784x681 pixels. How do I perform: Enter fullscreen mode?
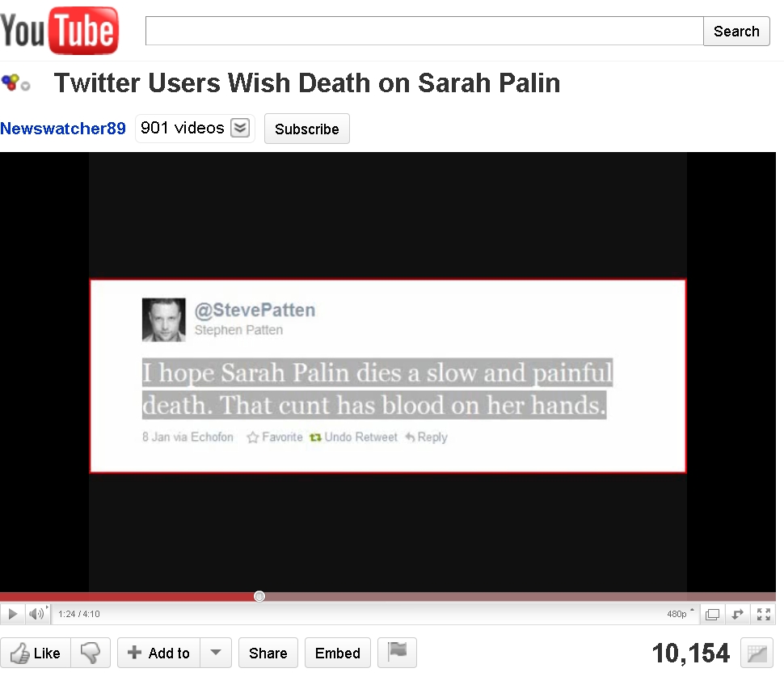click(763, 614)
